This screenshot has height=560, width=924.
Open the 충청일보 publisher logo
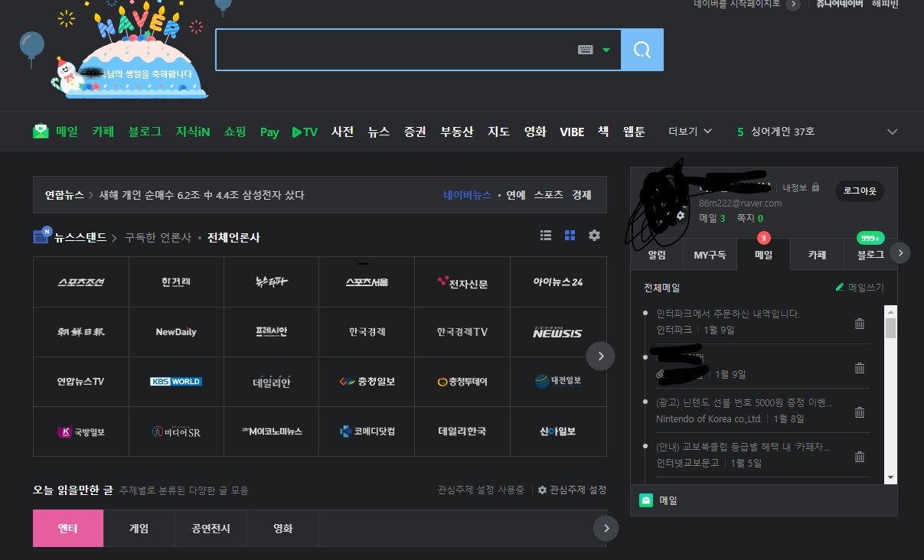[x=367, y=382]
